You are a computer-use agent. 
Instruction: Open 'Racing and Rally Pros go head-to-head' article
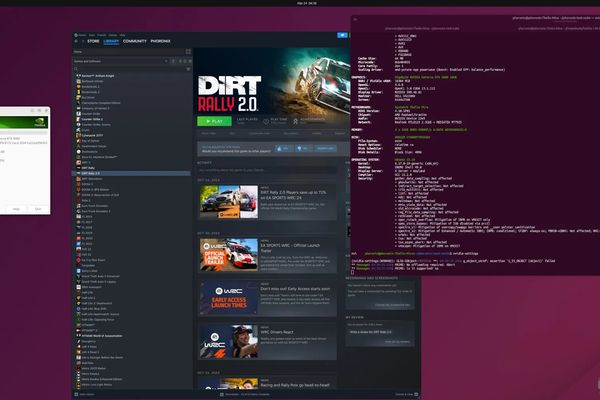coord(295,385)
